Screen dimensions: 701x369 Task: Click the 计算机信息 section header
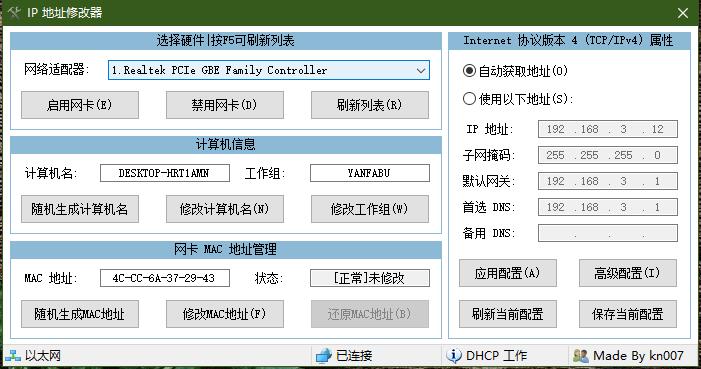[226, 144]
